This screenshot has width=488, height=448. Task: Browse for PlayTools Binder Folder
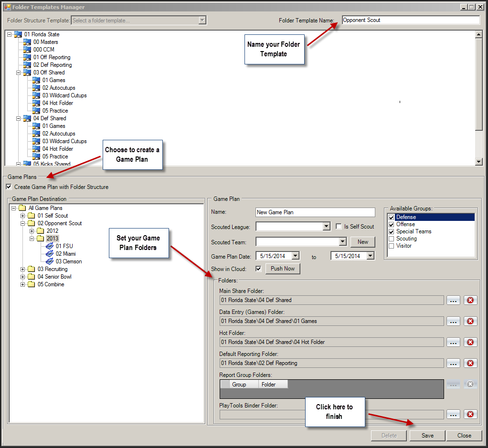pos(453,415)
